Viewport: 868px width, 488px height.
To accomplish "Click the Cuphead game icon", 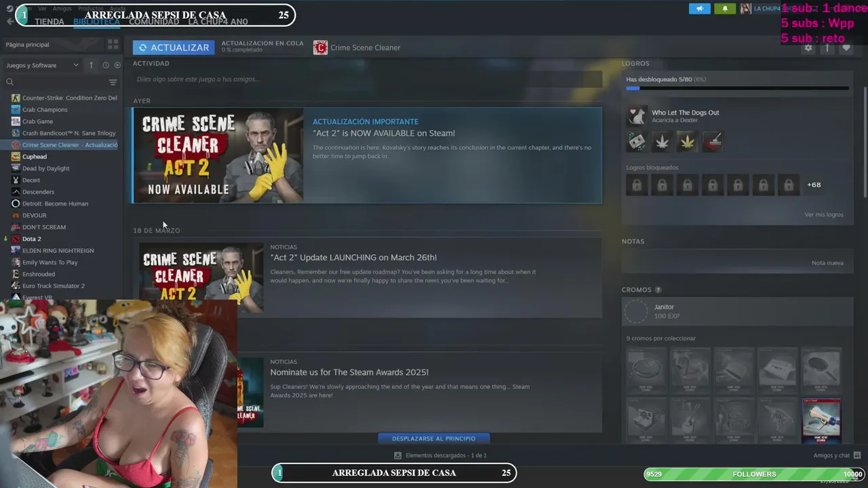I will (16, 157).
